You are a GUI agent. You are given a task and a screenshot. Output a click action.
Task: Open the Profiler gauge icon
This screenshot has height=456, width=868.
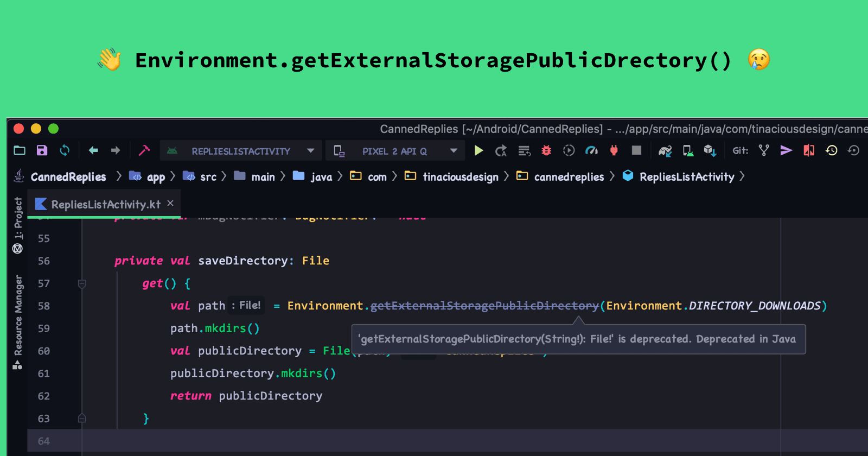[x=591, y=150]
